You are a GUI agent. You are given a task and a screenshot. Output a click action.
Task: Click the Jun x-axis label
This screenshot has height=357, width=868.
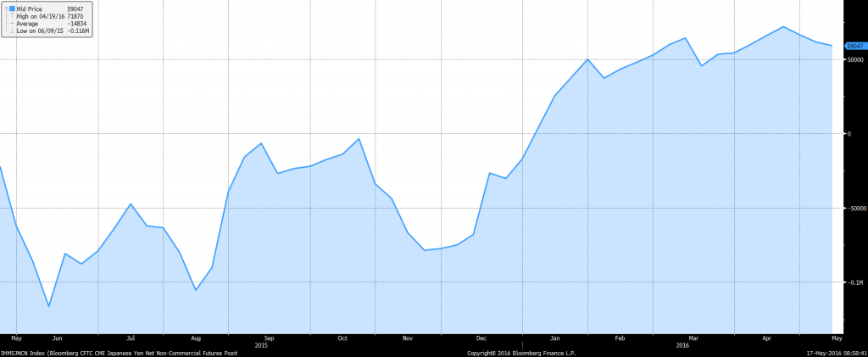pos(57,338)
